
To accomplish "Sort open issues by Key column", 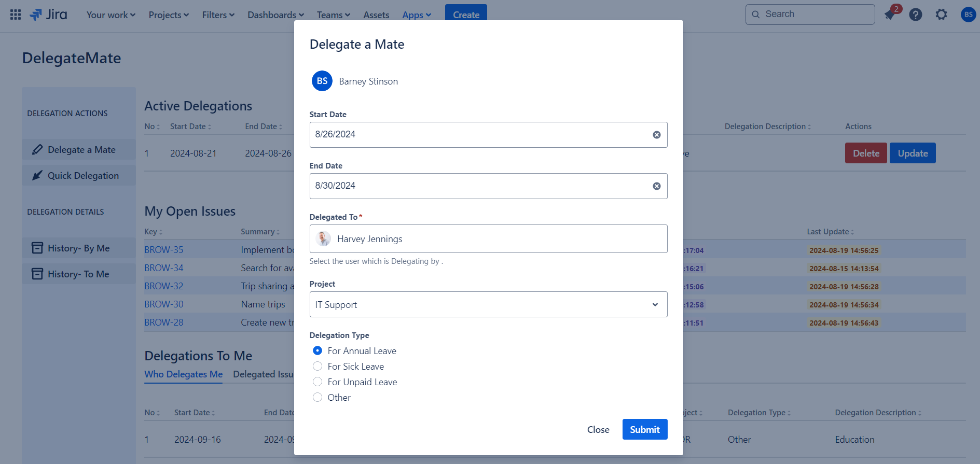I will [x=153, y=232].
